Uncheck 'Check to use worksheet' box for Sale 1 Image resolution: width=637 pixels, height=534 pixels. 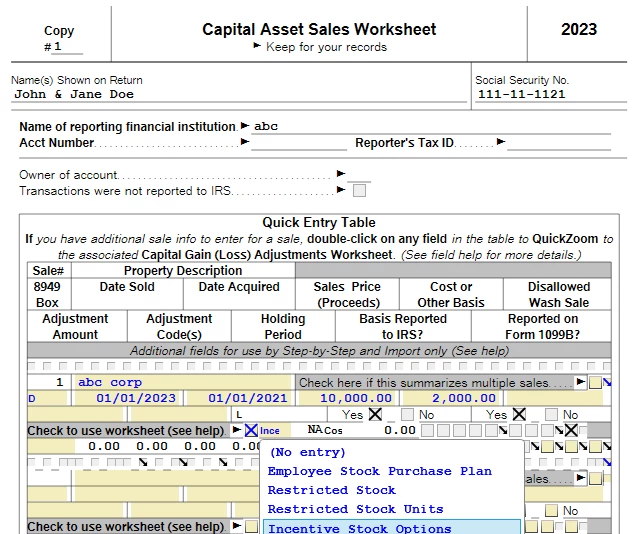click(x=251, y=430)
